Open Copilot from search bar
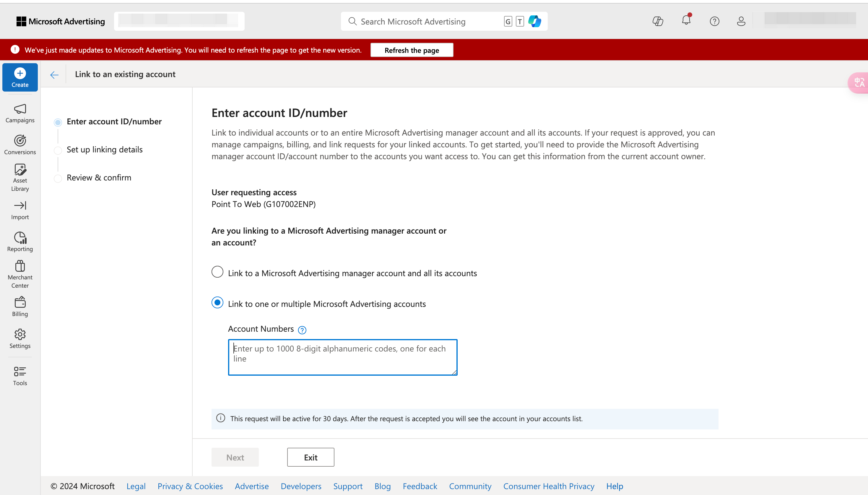Image resolution: width=868 pixels, height=495 pixels. [534, 22]
